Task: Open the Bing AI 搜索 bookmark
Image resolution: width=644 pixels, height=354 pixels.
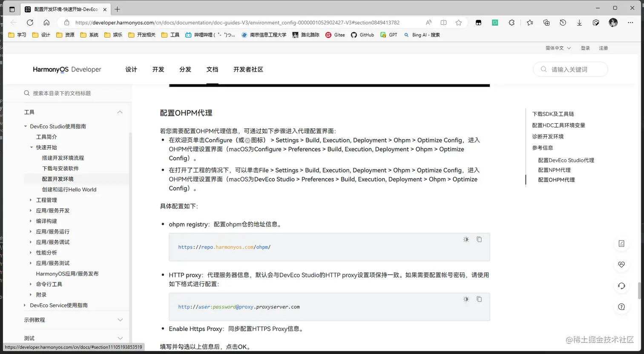Action: (x=422, y=35)
